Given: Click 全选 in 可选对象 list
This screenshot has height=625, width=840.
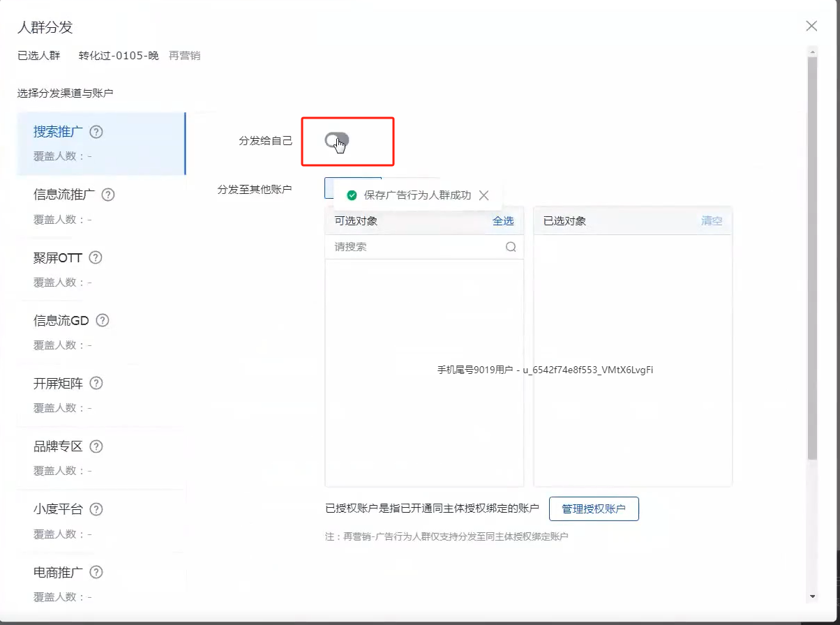Looking at the screenshot, I should click(x=503, y=221).
